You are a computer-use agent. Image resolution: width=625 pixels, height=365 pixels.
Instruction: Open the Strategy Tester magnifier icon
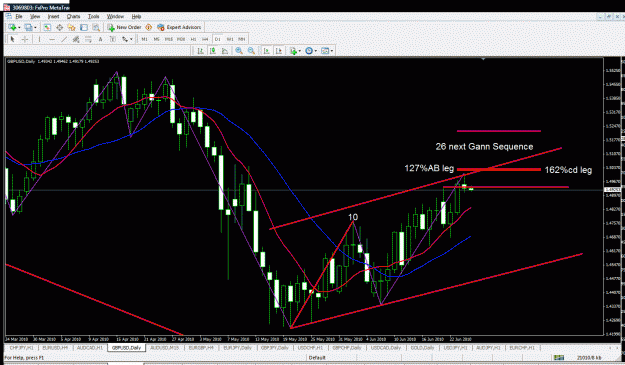pyautogui.click(x=96, y=27)
